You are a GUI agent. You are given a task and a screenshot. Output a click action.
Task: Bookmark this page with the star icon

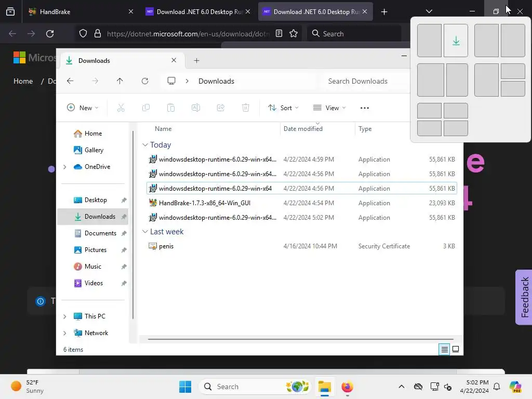click(294, 34)
